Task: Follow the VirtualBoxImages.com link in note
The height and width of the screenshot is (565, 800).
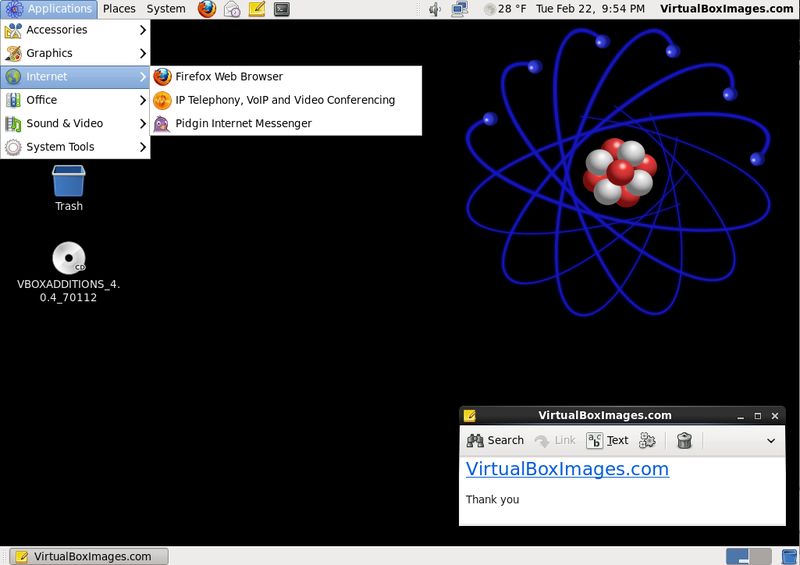Action: coord(567,469)
